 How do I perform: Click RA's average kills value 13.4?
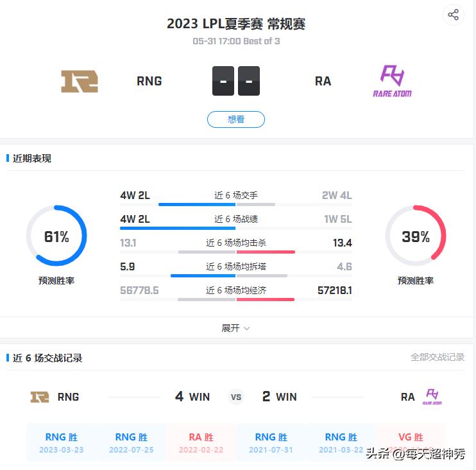(x=343, y=243)
